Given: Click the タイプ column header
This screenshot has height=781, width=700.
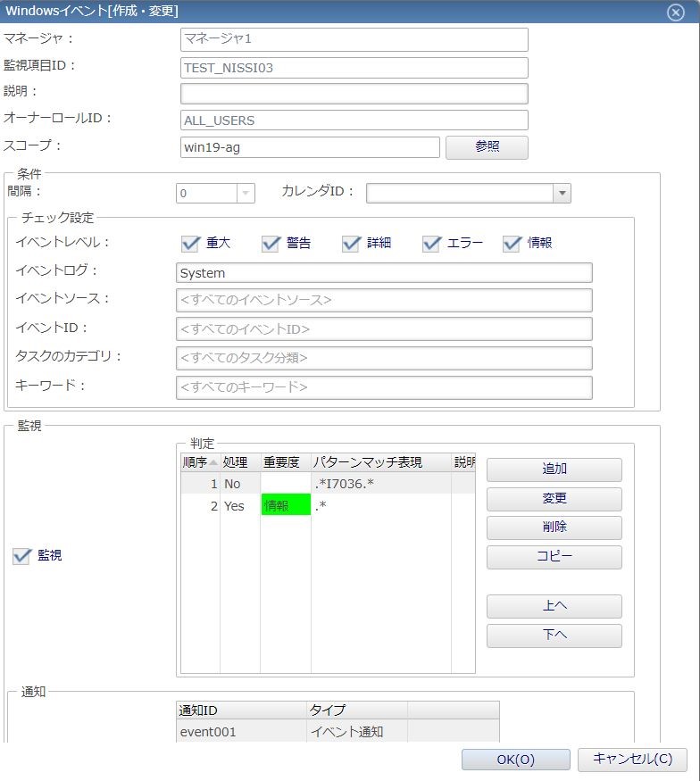Looking at the screenshot, I should click(357, 710).
